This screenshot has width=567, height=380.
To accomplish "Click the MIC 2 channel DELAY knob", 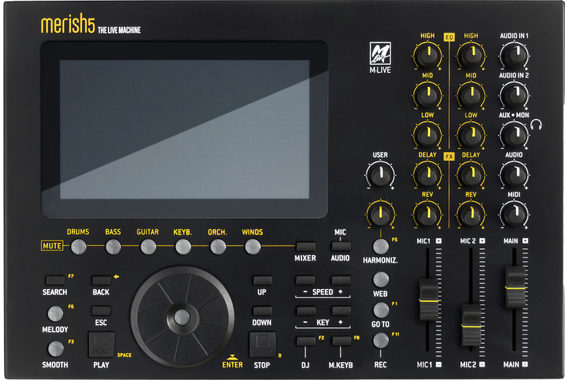I will (471, 175).
